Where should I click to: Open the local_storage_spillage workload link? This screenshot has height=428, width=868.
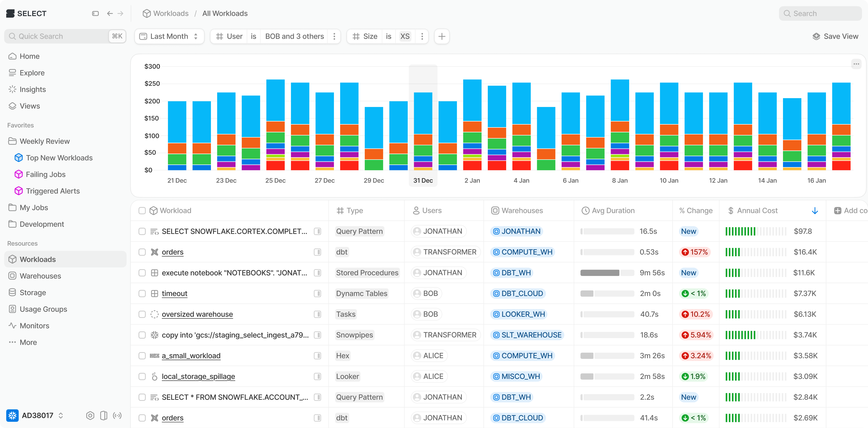198,376
